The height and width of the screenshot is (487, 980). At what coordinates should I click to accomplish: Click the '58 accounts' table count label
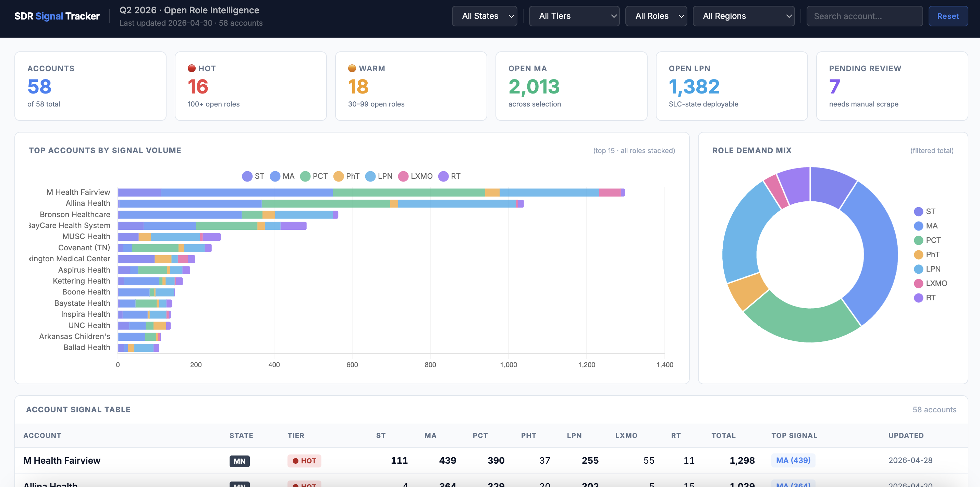[934, 410]
